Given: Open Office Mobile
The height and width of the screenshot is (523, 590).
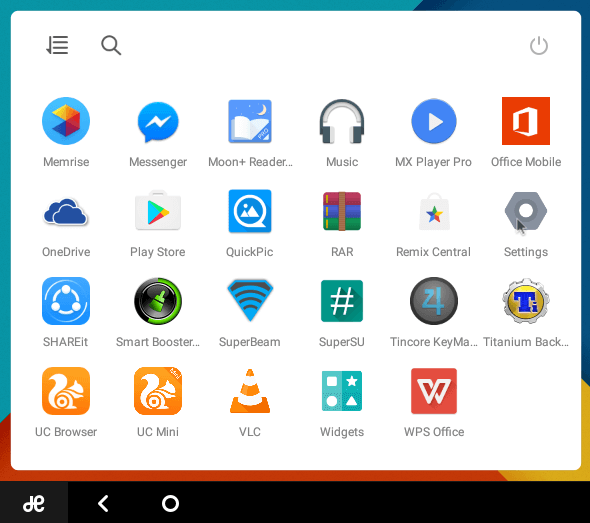Looking at the screenshot, I should (x=526, y=121).
